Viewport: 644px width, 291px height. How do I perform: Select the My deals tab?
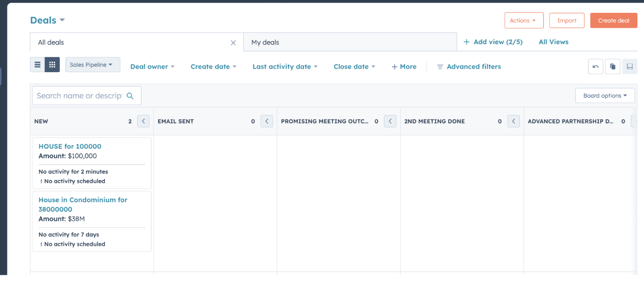click(x=350, y=42)
